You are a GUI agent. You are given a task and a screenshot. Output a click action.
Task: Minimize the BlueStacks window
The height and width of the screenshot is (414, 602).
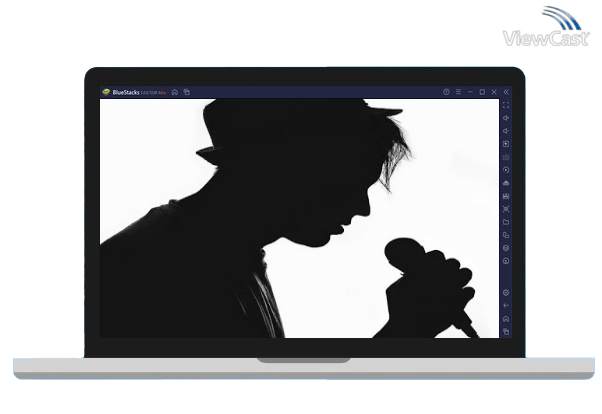(470, 92)
